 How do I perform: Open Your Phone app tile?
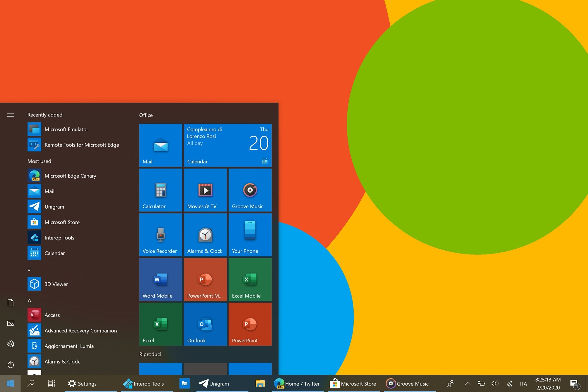[x=249, y=235]
